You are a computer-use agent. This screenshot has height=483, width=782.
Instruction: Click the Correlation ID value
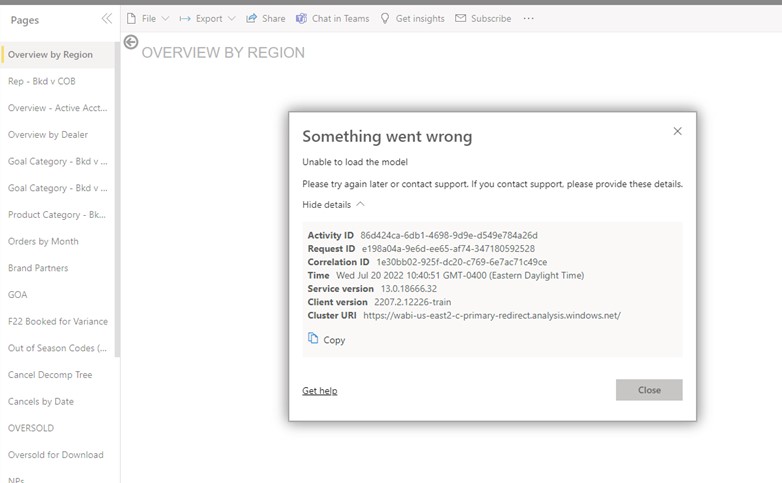461,262
